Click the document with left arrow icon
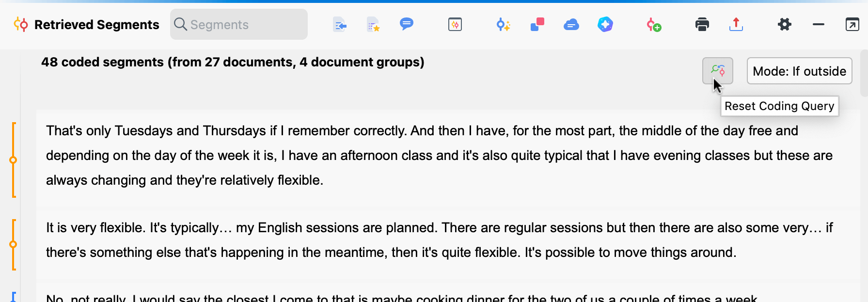 340,24
